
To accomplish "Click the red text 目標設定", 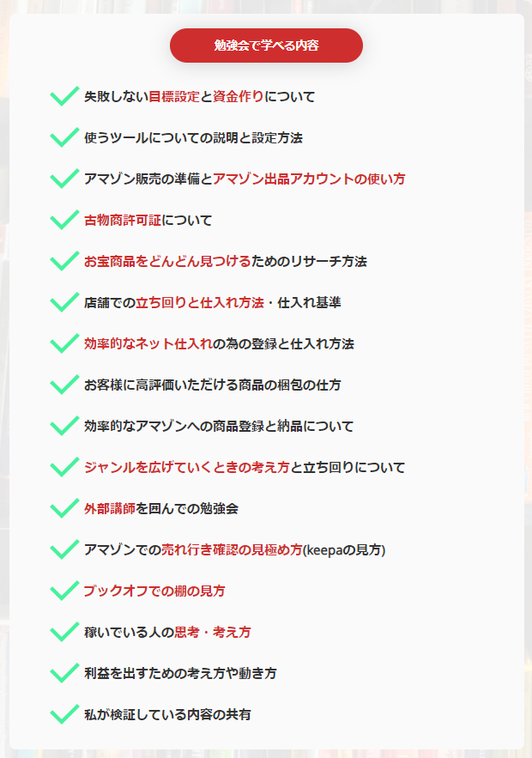I will coord(174,97).
